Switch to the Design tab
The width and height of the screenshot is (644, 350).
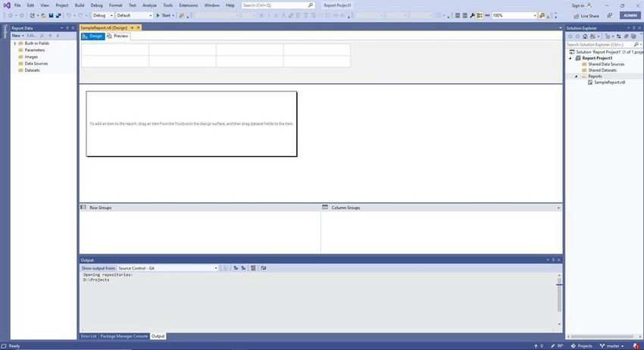(x=93, y=36)
